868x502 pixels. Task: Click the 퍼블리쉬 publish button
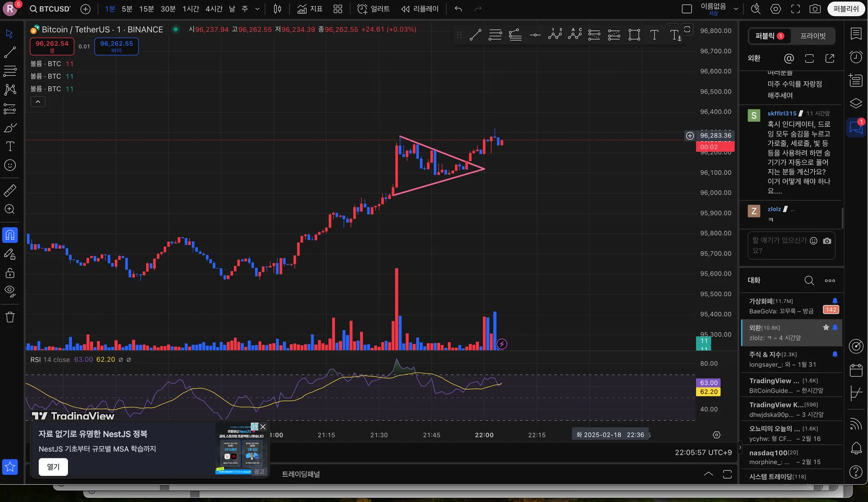pyautogui.click(x=846, y=9)
